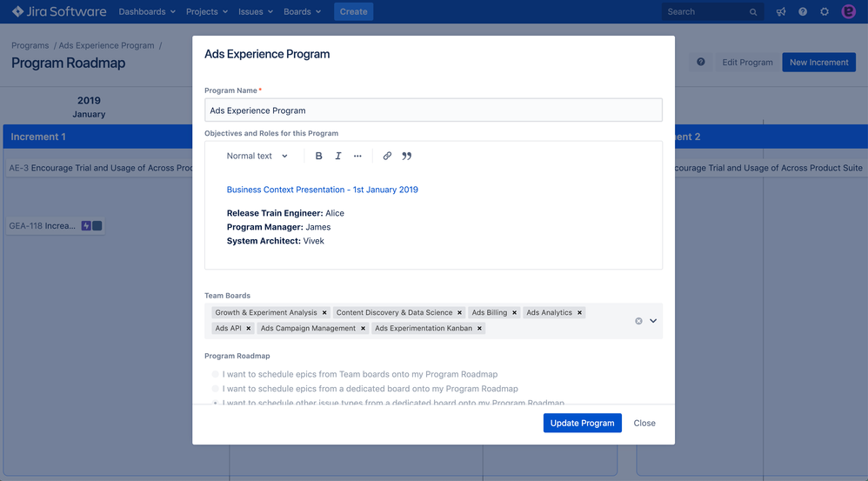The width and height of the screenshot is (868, 481).
Task: Insert a block quote
Action: tap(406, 156)
